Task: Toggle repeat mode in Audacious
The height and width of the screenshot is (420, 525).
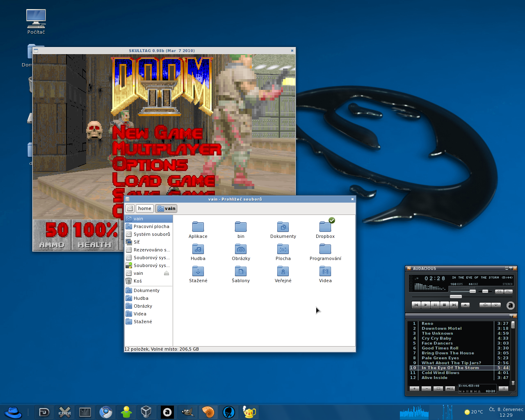Action: 496,305
